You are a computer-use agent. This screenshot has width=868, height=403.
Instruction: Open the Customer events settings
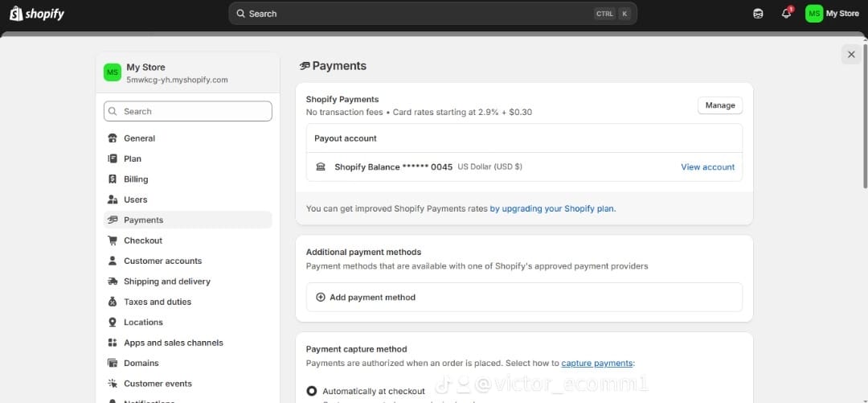click(x=187, y=383)
